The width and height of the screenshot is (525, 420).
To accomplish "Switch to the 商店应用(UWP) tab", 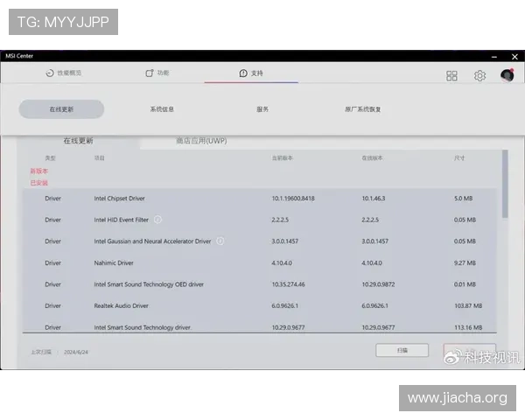I will [201, 141].
